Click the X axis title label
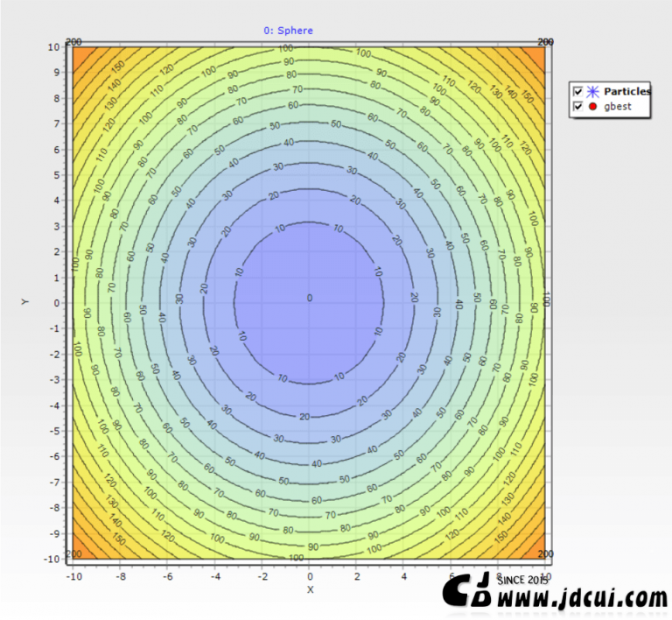Image resolution: width=672 pixels, height=620 pixels. 309,589
